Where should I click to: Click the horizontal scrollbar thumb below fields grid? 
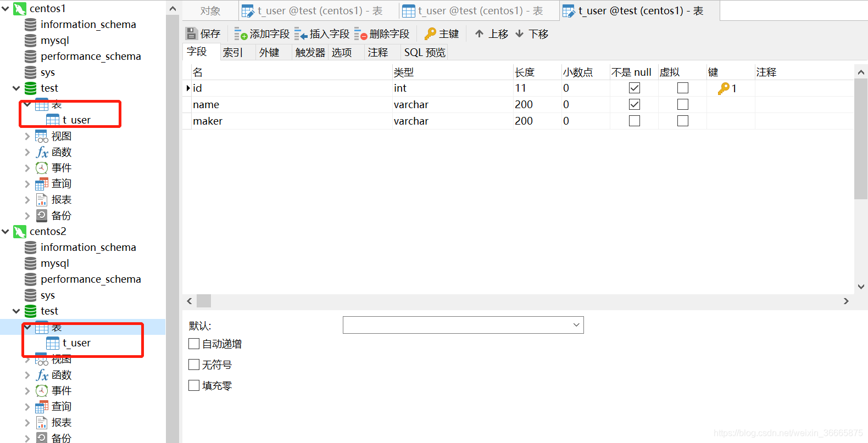tap(204, 301)
